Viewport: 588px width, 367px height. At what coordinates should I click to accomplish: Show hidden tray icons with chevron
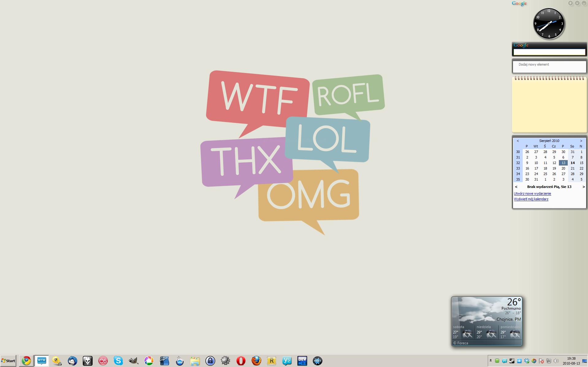(x=491, y=361)
